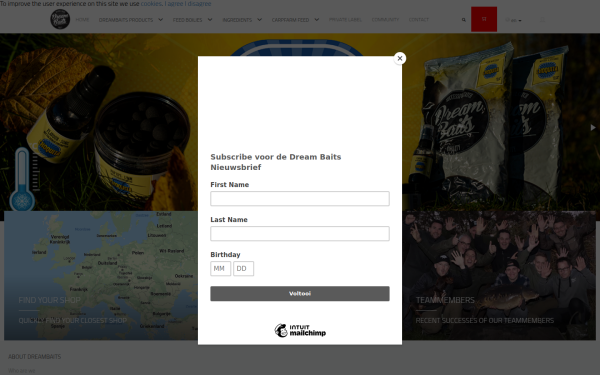
Task: Open Feed Boilies menu
Action: tap(187, 20)
